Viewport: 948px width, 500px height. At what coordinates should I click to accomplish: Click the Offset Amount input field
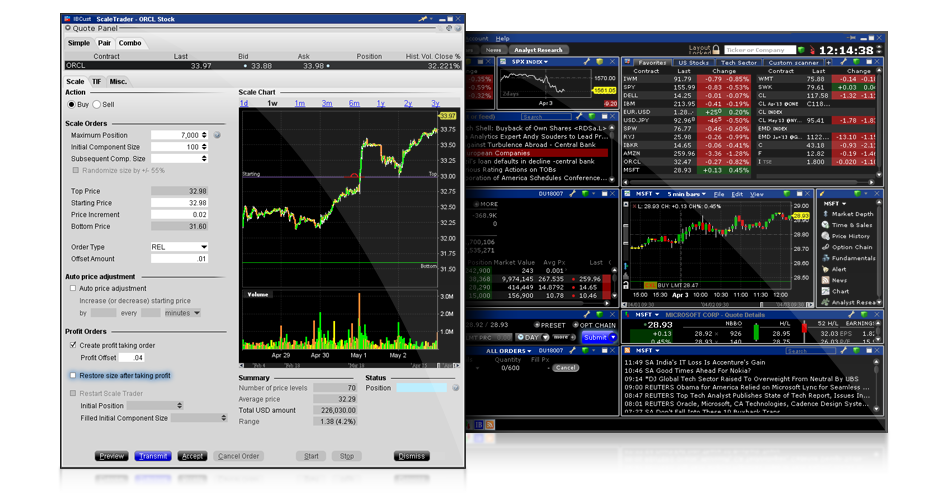(x=179, y=259)
